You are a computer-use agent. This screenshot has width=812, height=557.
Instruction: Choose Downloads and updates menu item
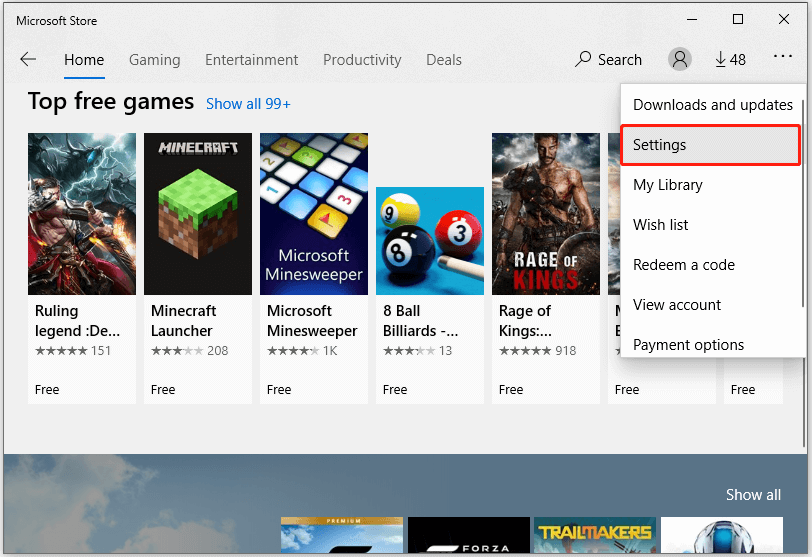(x=712, y=105)
